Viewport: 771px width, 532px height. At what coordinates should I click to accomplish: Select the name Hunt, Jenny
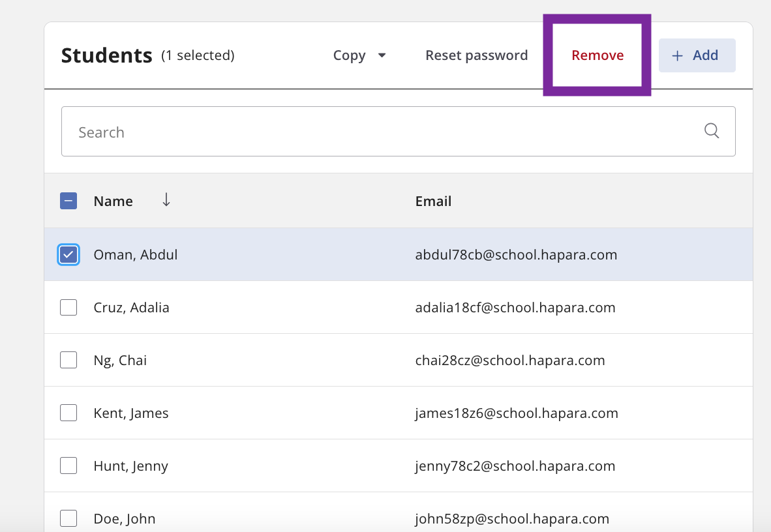(x=131, y=465)
